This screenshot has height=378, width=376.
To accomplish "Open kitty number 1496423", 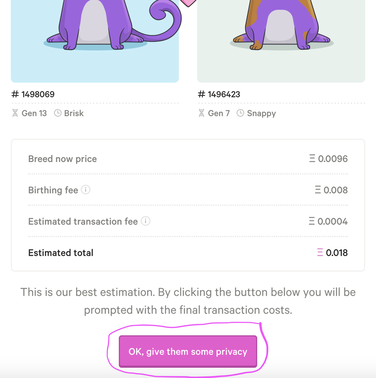I will [x=219, y=94].
